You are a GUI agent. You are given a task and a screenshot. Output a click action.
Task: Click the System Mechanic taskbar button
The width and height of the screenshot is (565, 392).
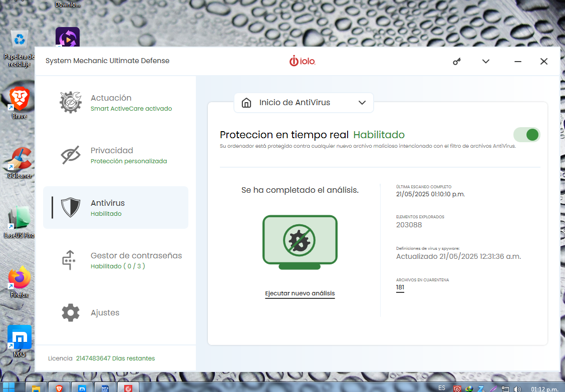pyautogui.click(x=128, y=388)
